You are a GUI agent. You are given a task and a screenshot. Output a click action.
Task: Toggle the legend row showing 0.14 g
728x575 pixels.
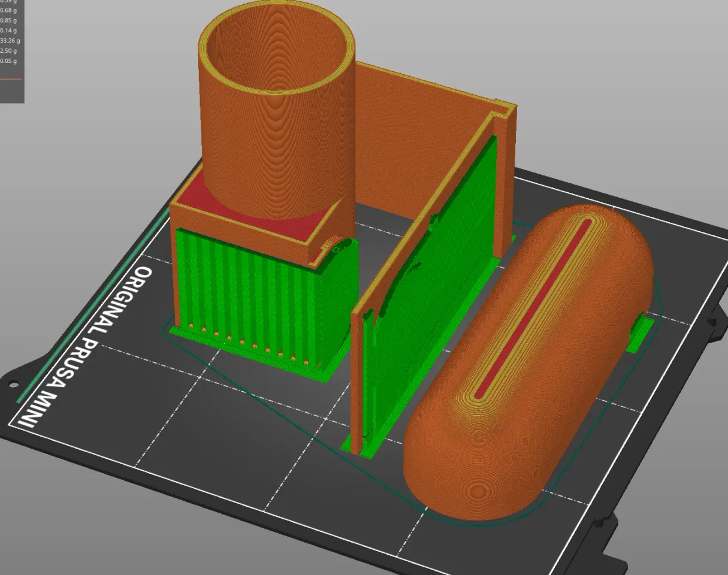tap(8, 30)
